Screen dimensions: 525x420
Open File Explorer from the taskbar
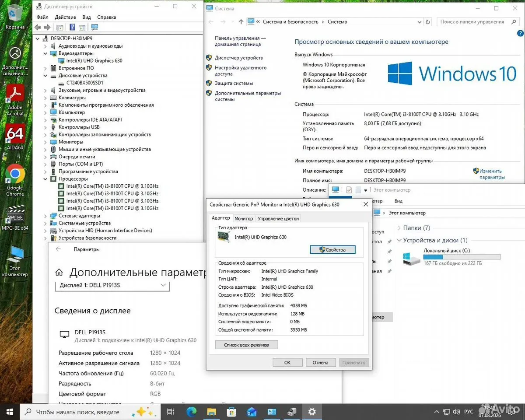click(211, 412)
